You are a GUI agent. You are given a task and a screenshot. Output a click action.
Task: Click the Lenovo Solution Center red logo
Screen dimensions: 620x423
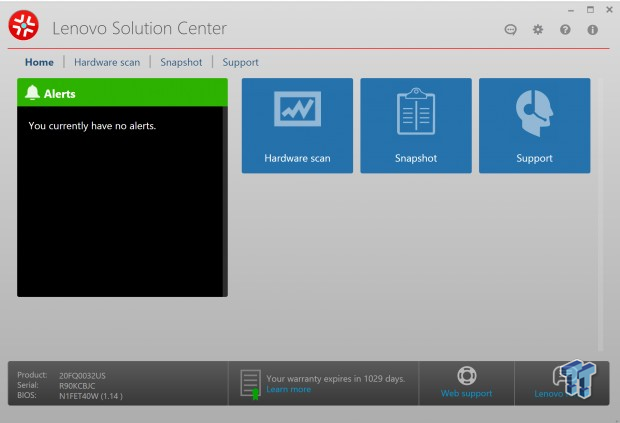pos(24,25)
